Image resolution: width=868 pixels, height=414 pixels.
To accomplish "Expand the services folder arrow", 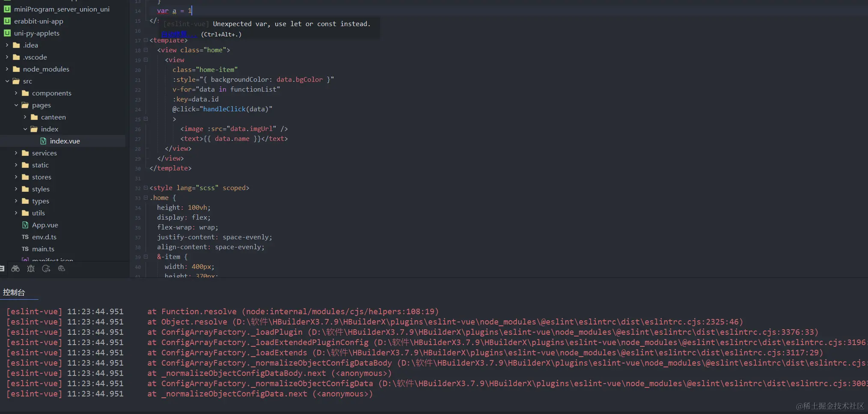I will [x=16, y=153].
